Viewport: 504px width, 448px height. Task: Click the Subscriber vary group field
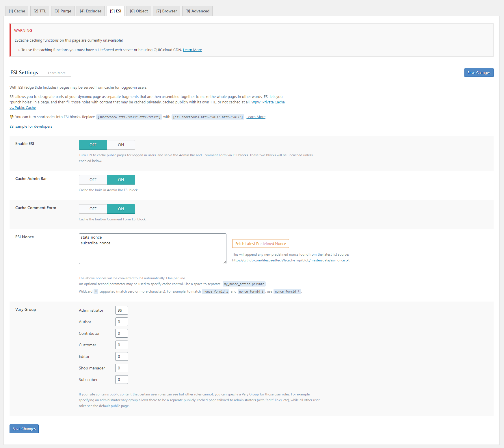coord(122,380)
